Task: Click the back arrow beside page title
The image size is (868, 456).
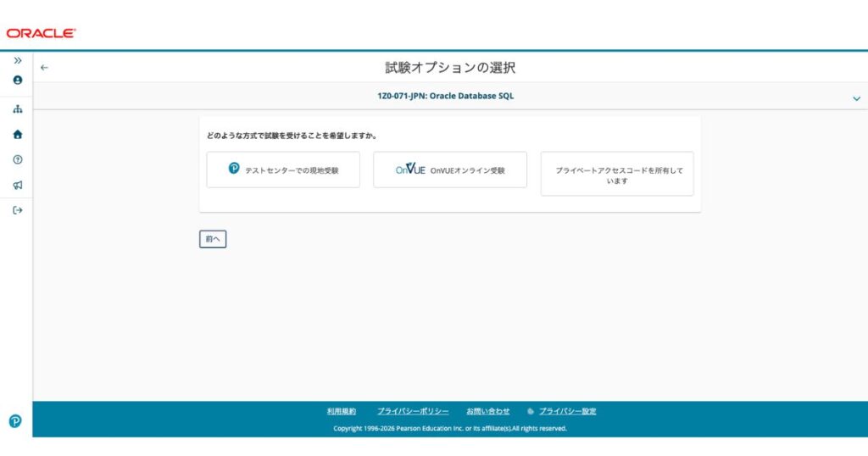Action: click(44, 68)
